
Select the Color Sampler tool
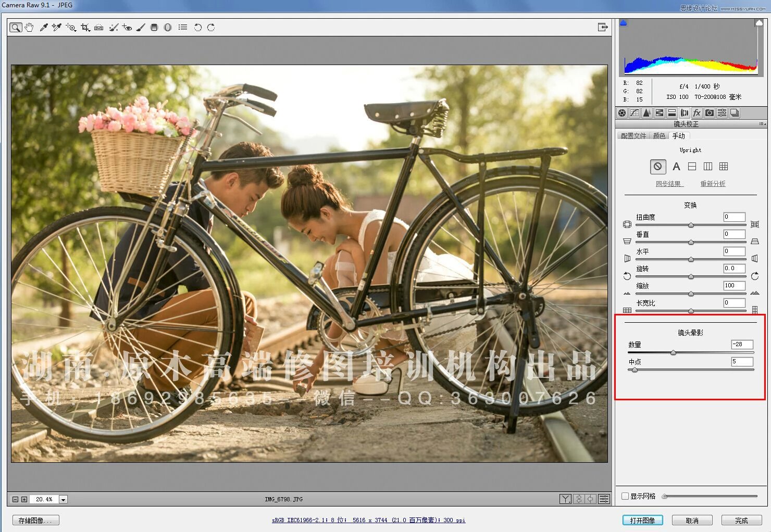56,28
